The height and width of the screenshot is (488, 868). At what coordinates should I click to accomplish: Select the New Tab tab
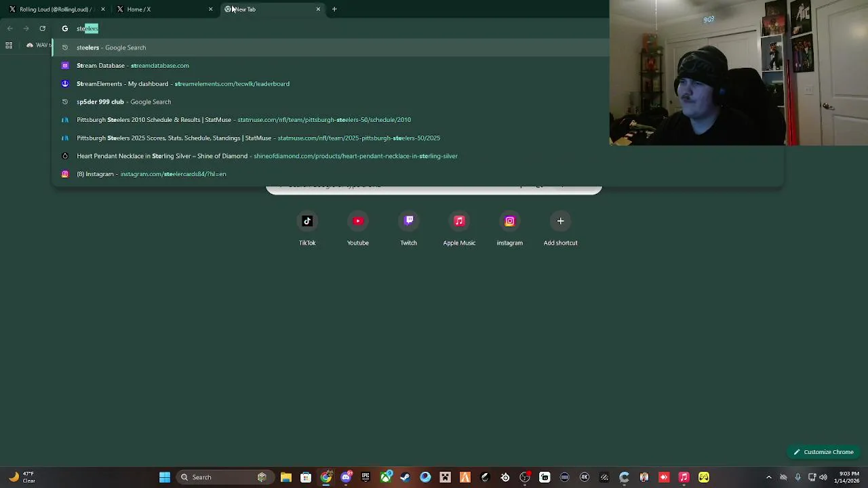click(x=271, y=9)
